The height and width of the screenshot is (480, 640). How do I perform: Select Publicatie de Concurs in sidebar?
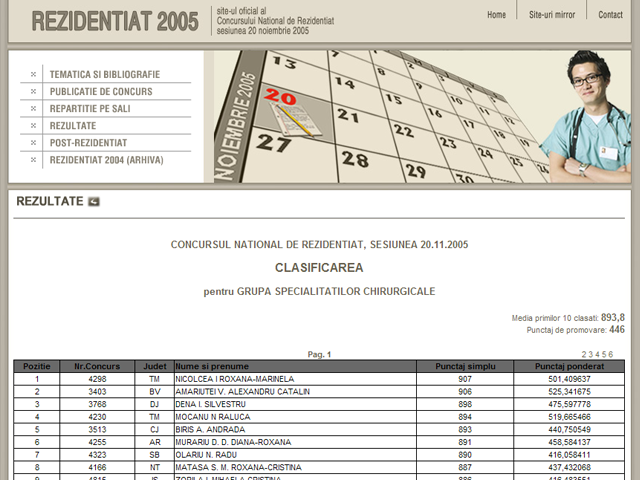(101, 91)
